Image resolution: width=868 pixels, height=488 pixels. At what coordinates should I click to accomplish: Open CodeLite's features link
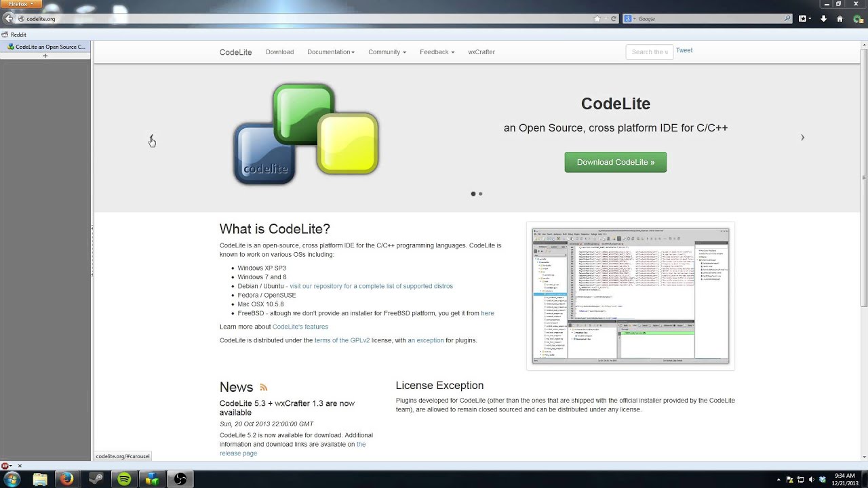[300, 327]
